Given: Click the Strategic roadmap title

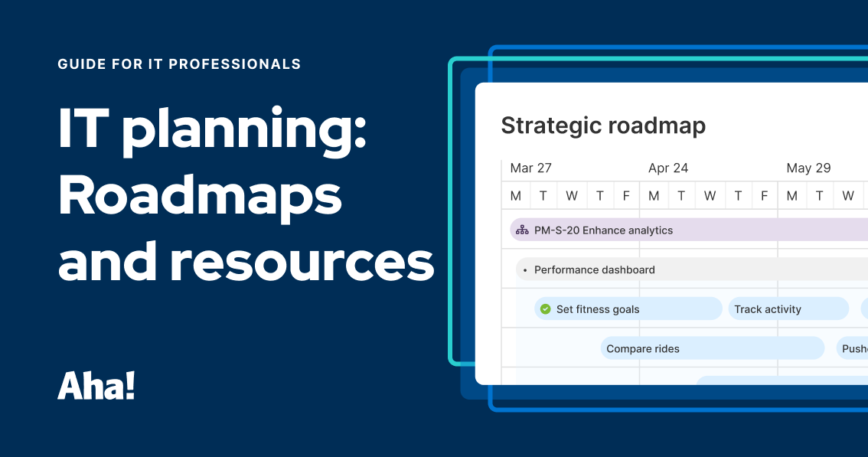Looking at the screenshot, I should click(x=603, y=126).
